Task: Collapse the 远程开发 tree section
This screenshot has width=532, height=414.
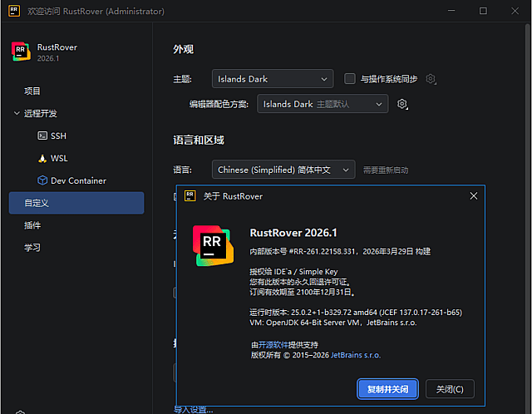Action: tap(17, 113)
